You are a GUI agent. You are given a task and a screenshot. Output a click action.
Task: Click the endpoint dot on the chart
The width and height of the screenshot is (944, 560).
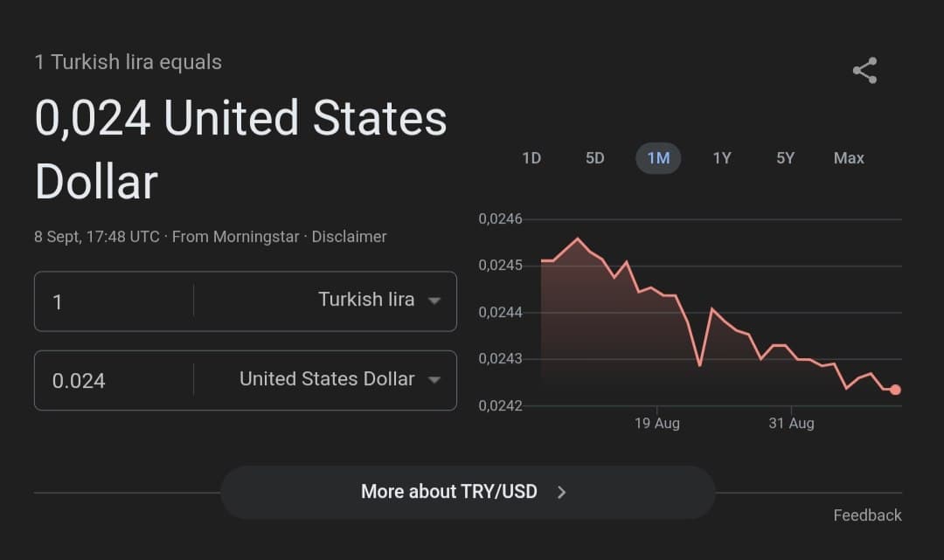point(895,391)
